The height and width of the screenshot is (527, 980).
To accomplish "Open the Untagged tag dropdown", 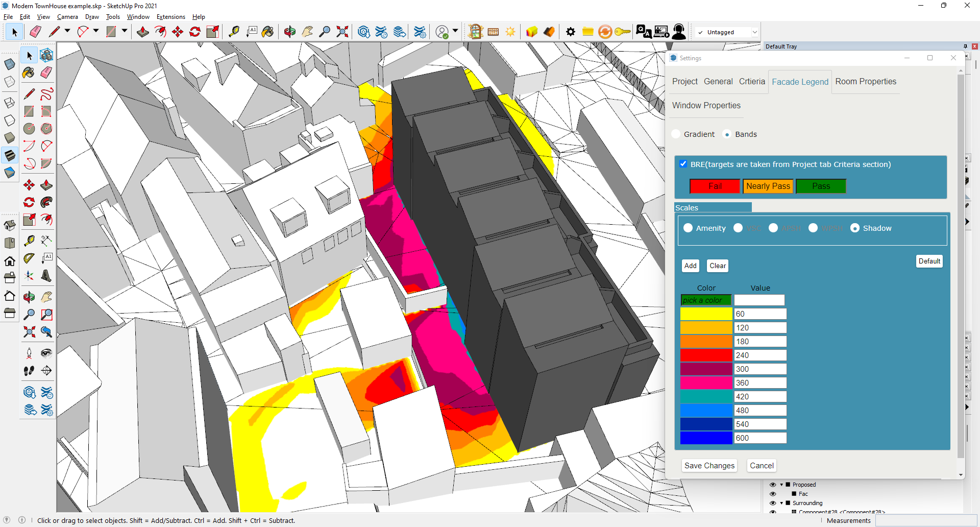I will point(754,32).
